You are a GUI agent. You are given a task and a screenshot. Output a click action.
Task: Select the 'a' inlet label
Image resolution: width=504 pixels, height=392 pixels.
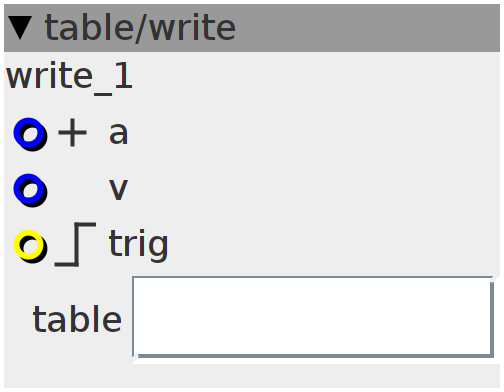pyautogui.click(x=119, y=134)
